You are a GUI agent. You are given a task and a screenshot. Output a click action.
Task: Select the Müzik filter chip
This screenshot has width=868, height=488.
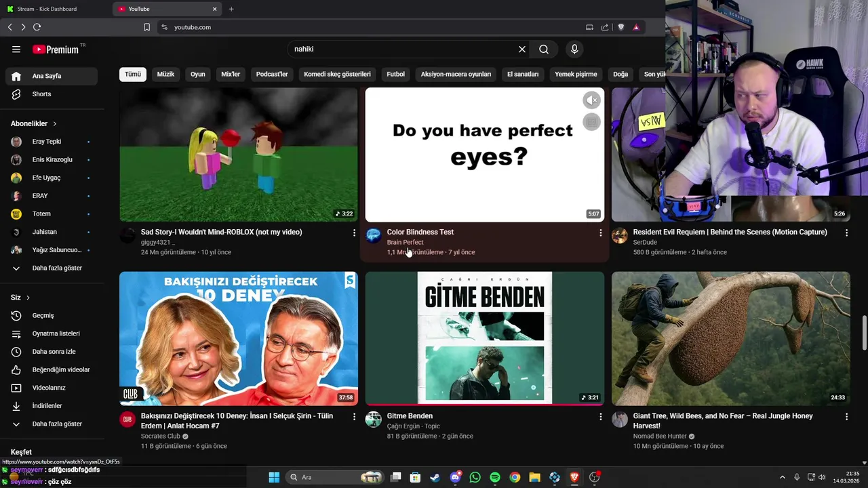[165, 74]
